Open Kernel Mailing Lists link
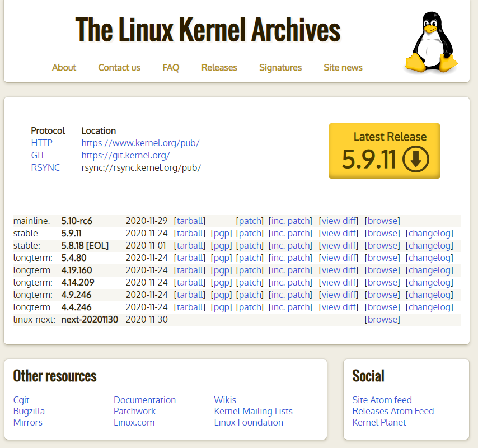Viewport: 478px width, 448px height. pyautogui.click(x=254, y=412)
